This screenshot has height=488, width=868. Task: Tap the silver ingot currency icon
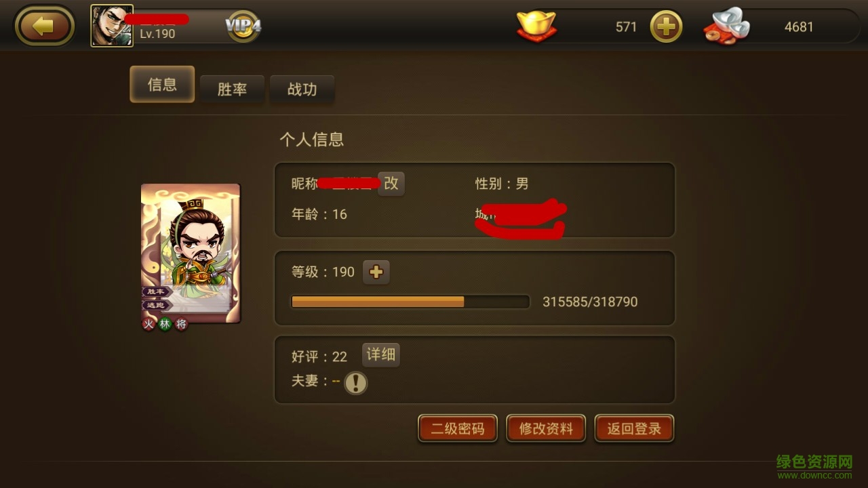click(x=726, y=26)
